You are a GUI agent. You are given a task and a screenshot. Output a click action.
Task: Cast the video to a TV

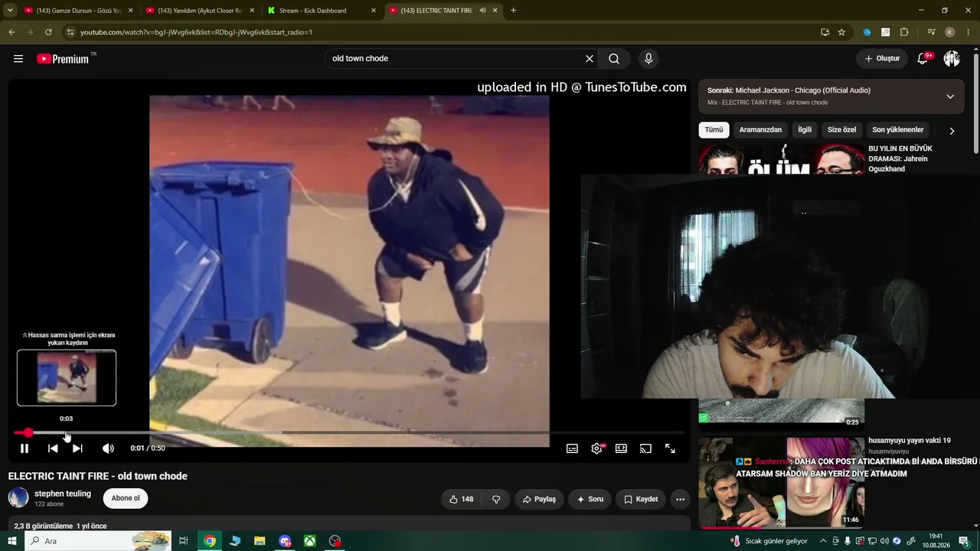(x=645, y=448)
